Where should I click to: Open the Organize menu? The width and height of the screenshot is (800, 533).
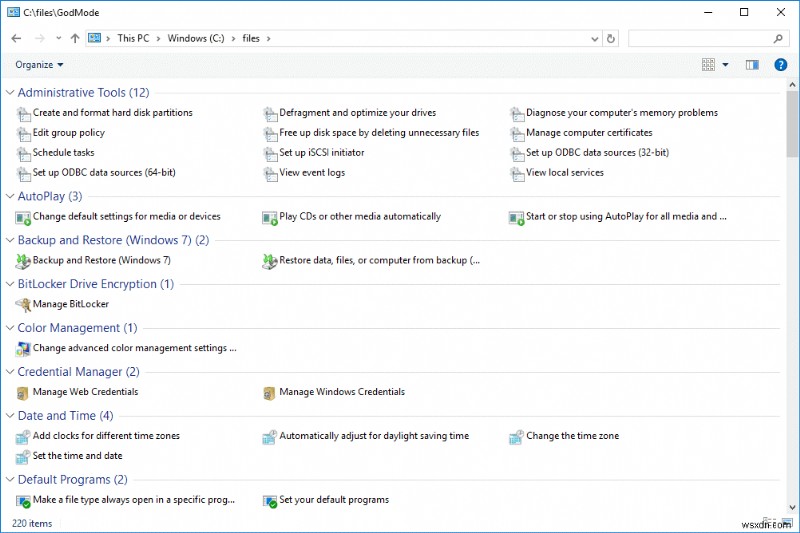pyautogui.click(x=39, y=65)
